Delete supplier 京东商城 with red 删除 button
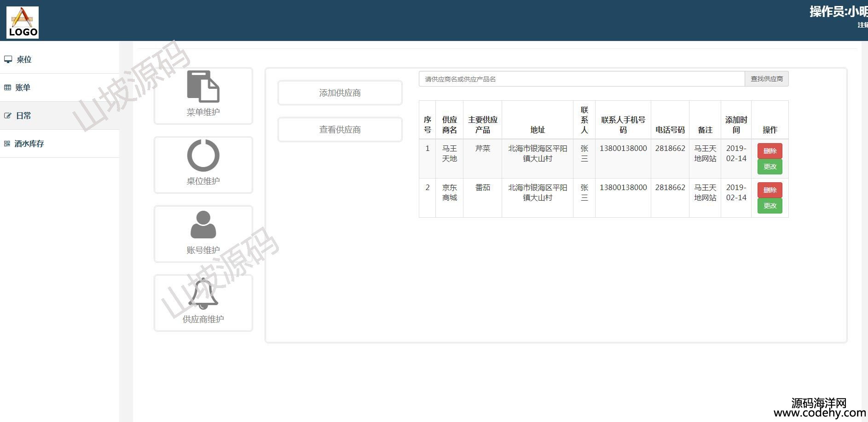The width and height of the screenshot is (868, 422). pos(770,190)
